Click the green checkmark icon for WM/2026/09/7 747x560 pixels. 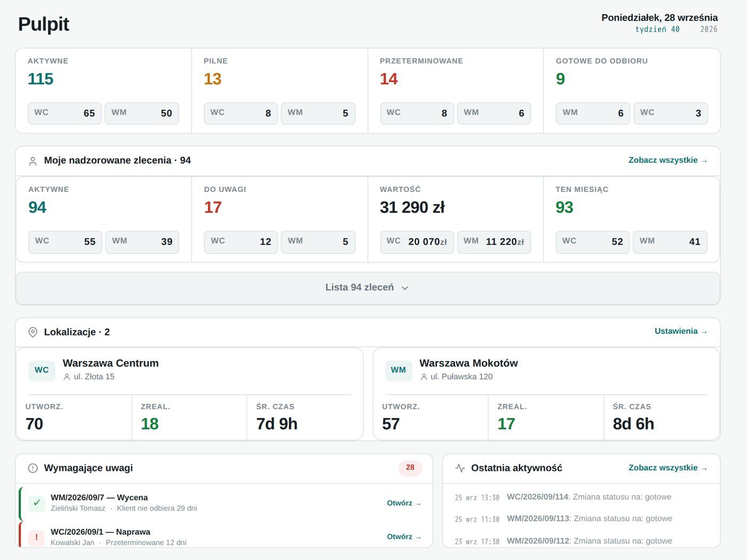36,502
